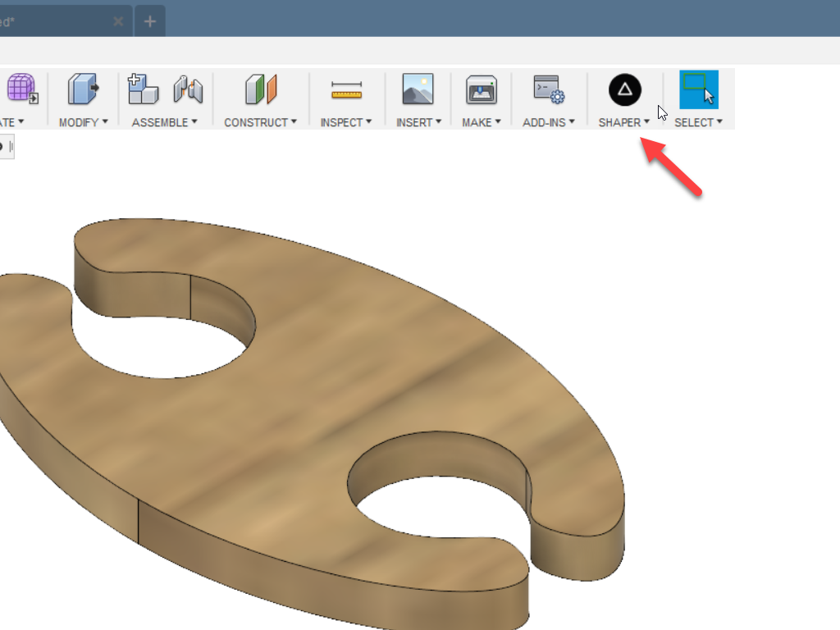840x630 pixels.
Task: Click the Shaper triangle icon
Action: pyautogui.click(x=624, y=90)
